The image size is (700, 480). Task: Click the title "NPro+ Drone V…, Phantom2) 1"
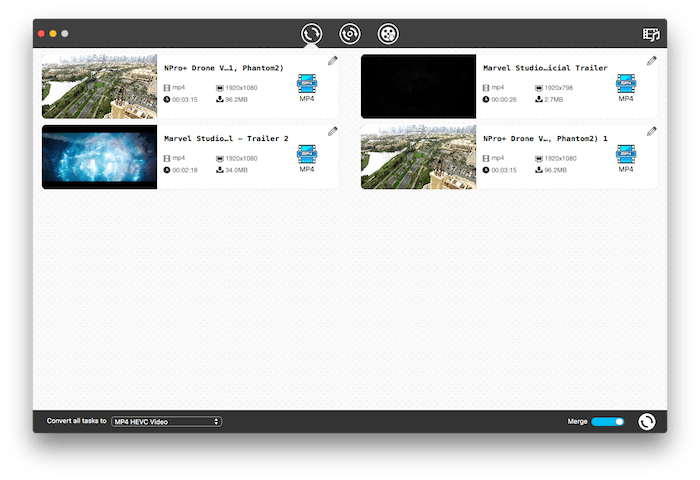[x=545, y=138]
